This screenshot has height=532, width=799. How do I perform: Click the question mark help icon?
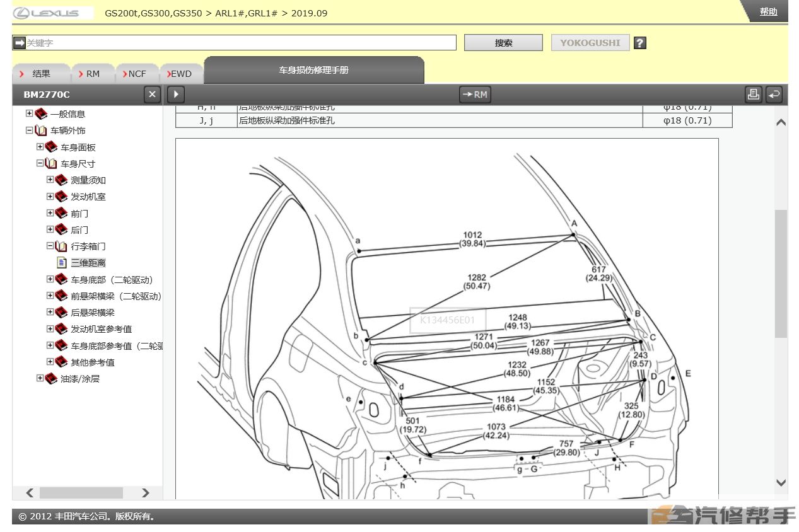point(639,43)
